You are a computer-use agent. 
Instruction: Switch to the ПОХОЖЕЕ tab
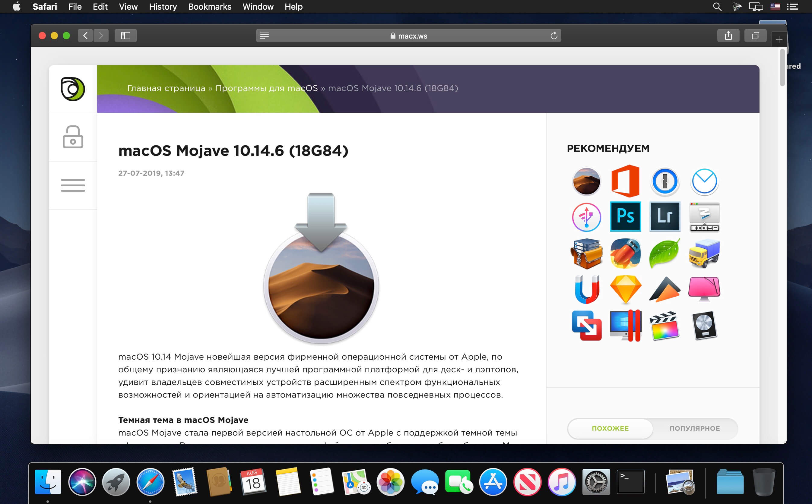click(x=610, y=428)
